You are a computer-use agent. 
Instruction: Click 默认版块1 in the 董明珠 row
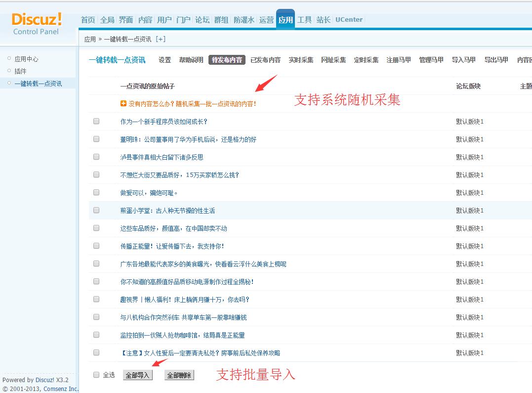click(470, 139)
